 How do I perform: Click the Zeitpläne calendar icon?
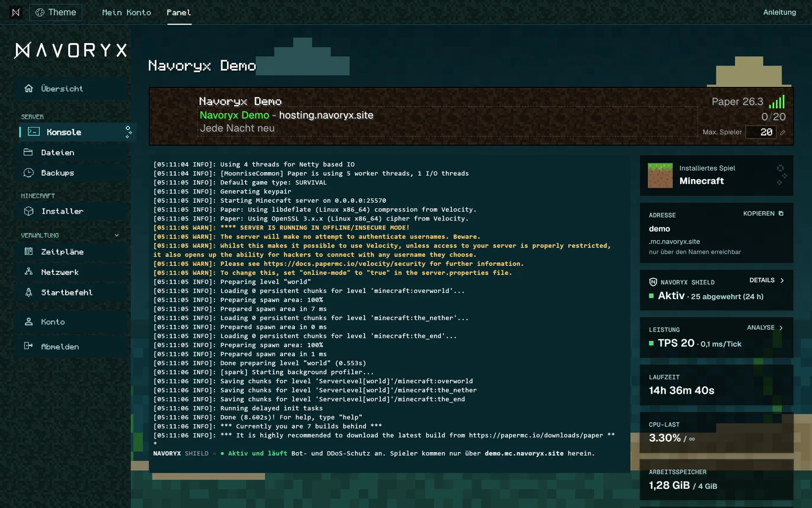pyautogui.click(x=28, y=251)
